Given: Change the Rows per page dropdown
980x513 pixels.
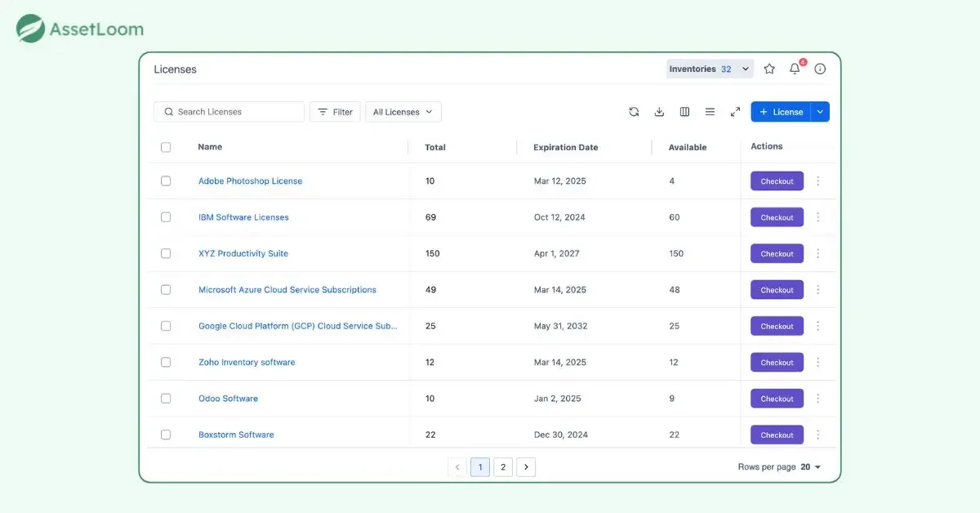Looking at the screenshot, I should pos(810,467).
